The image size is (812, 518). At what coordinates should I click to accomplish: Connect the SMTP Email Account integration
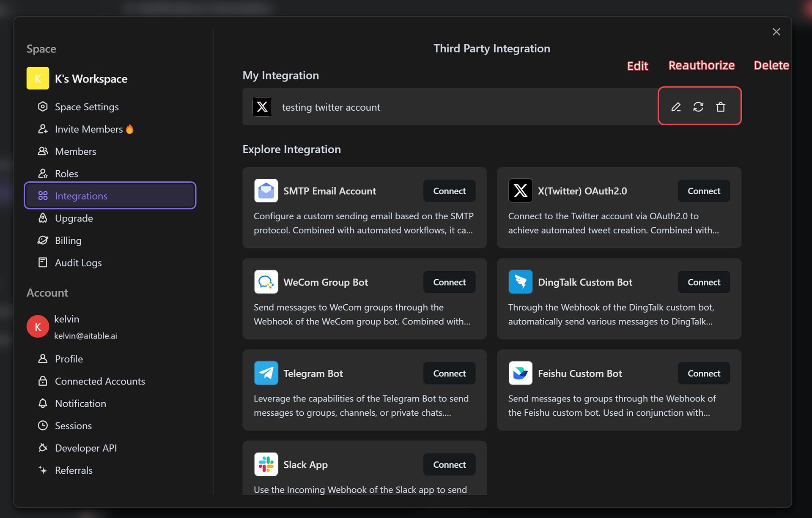coord(449,191)
